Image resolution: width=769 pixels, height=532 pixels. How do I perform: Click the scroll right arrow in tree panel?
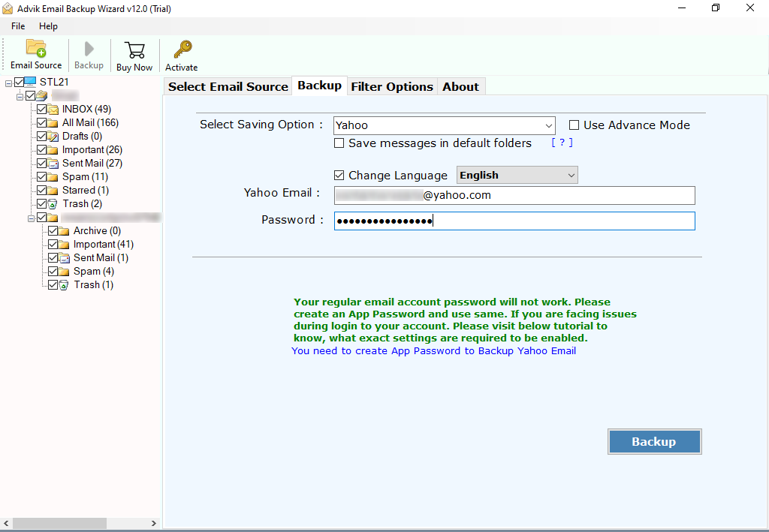coord(153,523)
